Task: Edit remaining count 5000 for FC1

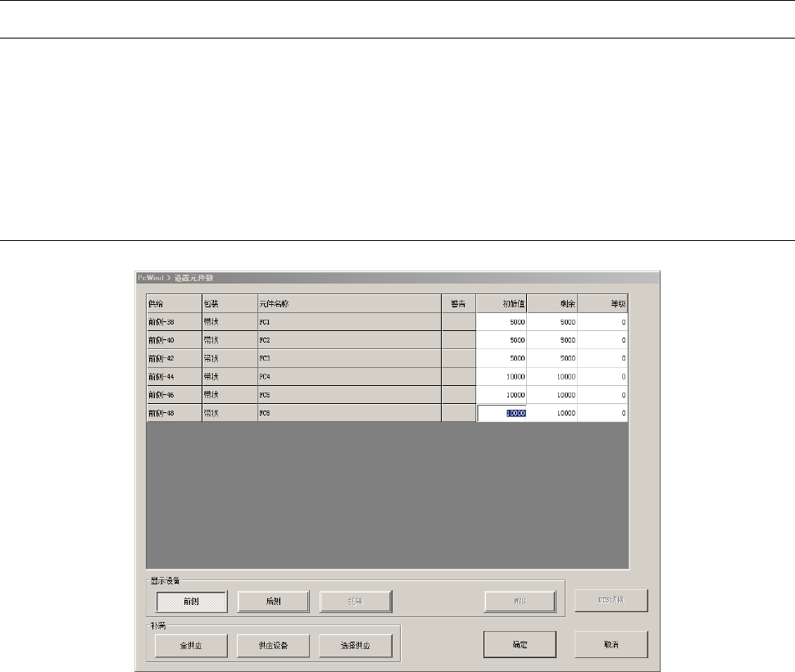Action: pyautogui.click(x=552, y=322)
